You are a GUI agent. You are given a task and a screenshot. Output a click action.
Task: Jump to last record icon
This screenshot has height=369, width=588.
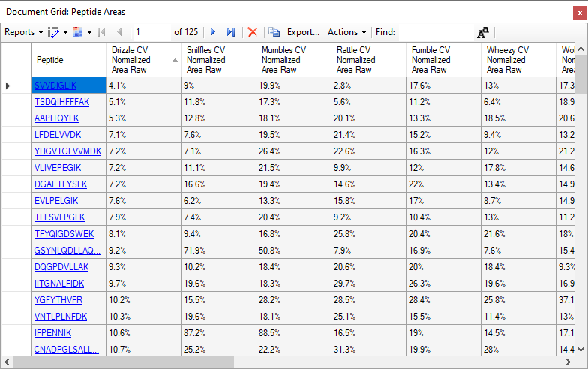point(230,32)
